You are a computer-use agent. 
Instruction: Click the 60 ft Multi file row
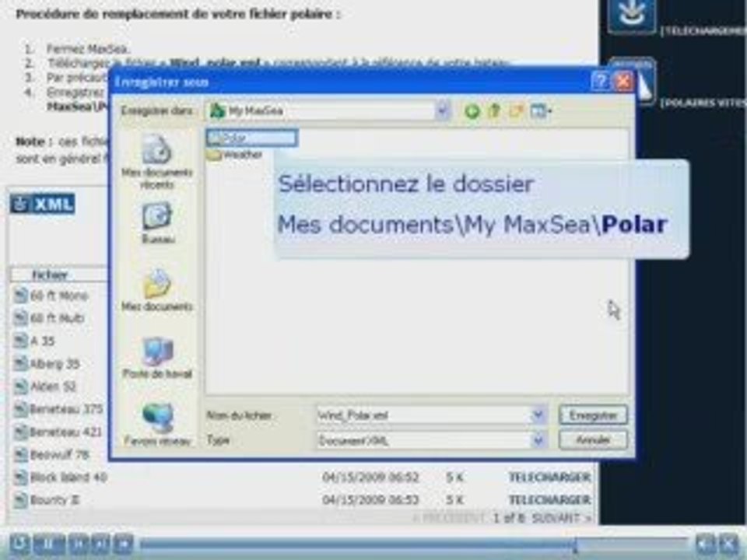[50, 318]
